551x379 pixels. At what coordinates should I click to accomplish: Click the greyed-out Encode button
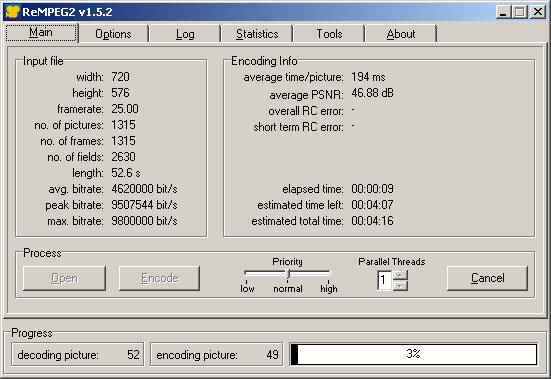[159, 278]
